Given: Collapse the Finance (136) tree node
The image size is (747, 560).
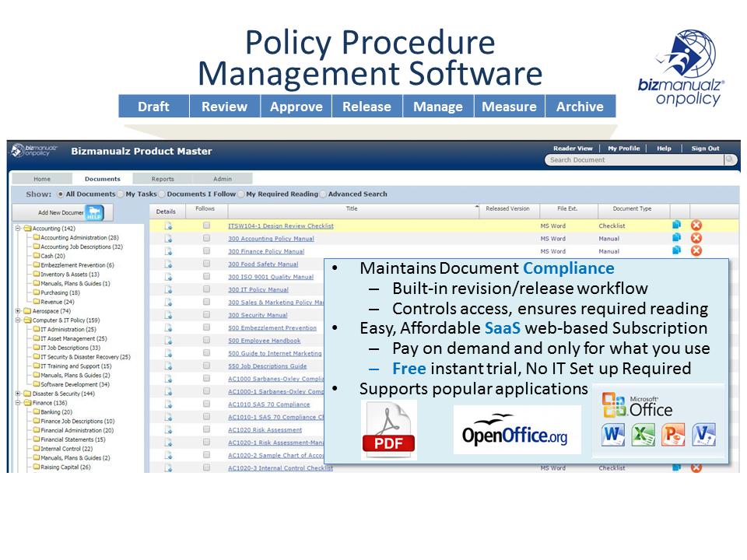Looking at the screenshot, I should pos(18,403).
